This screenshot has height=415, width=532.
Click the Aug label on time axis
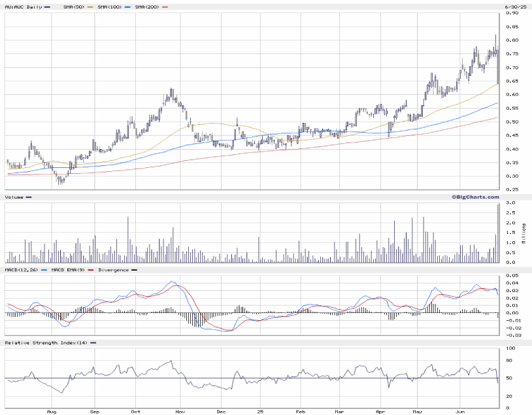(52, 412)
